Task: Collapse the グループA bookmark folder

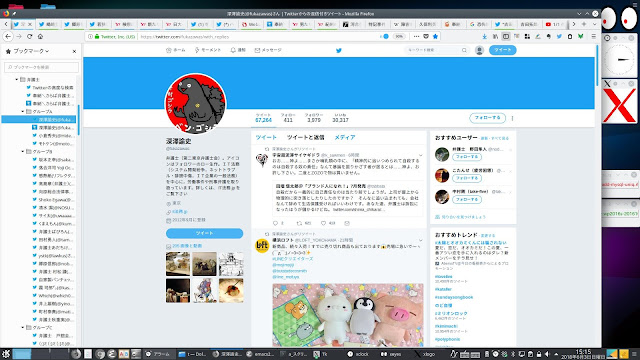Action: click(23, 111)
